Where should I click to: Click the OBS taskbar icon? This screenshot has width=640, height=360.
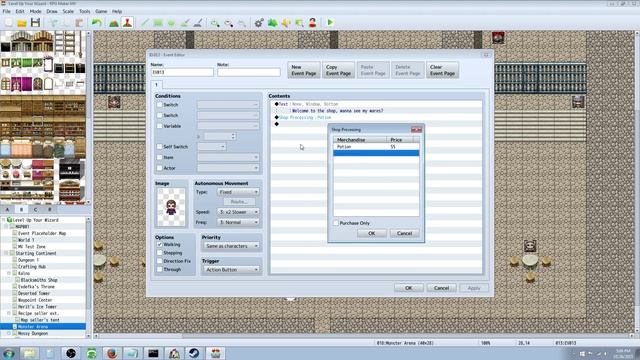(x=71, y=353)
